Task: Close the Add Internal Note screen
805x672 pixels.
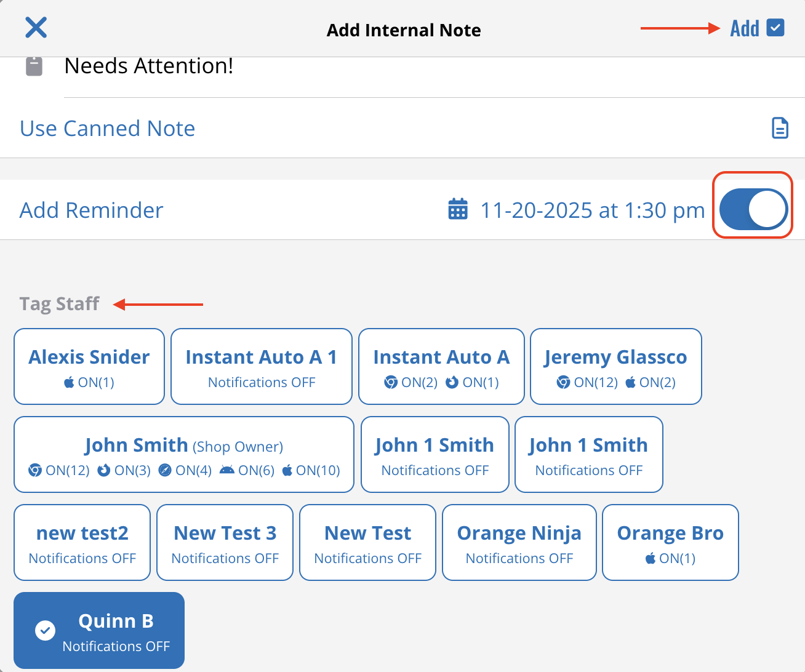Action: tap(36, 27)
